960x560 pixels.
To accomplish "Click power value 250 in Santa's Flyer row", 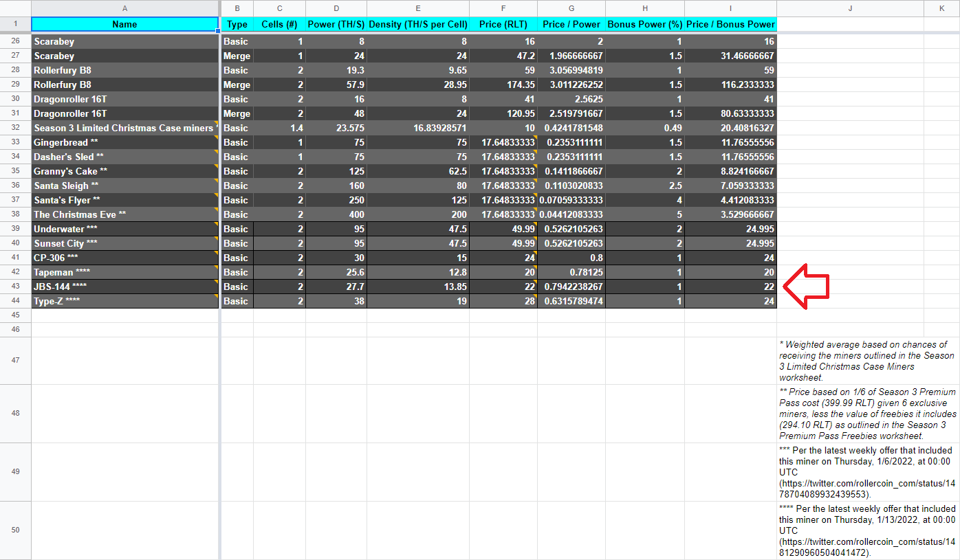I will [336, 200].
